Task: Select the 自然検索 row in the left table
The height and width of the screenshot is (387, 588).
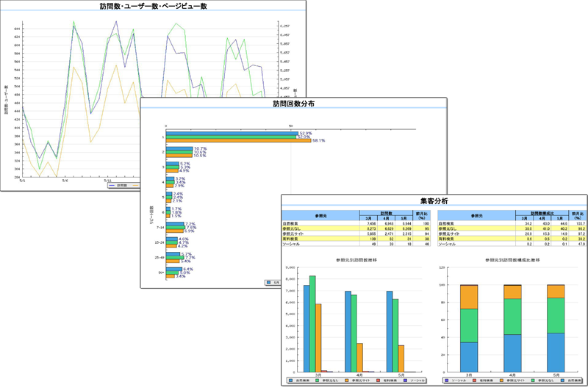Action: [356, 223]
